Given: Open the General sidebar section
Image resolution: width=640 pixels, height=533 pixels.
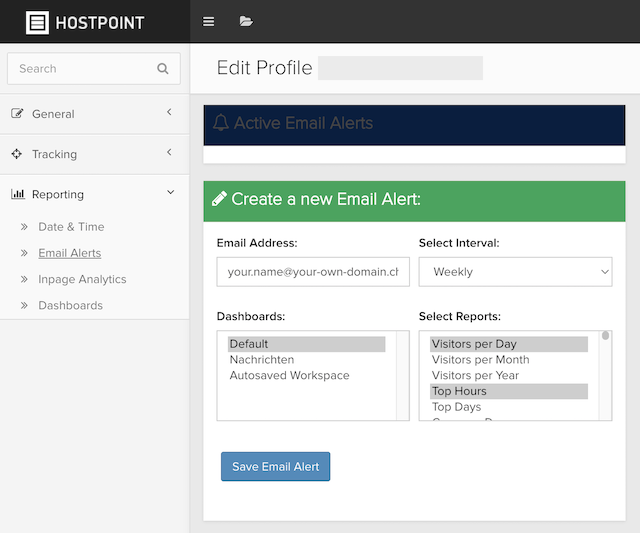Looking at the screenshot, I should point(94,114).
